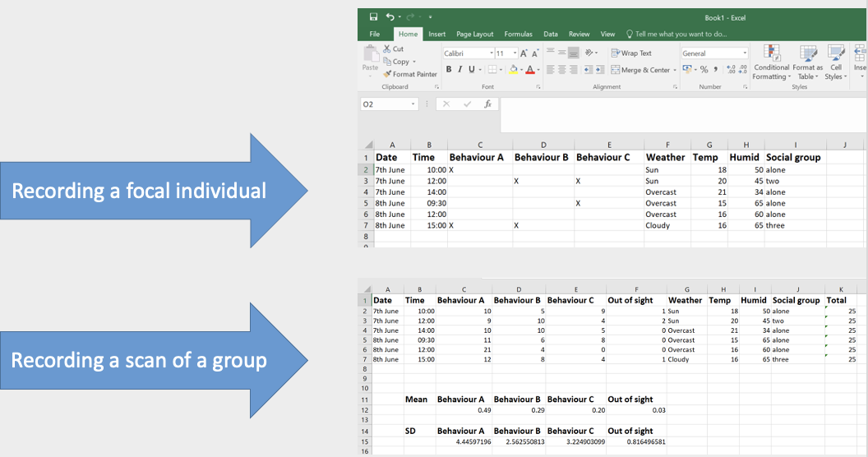Click the Name Box showing O2
The width and height of the screenshot is (868, 457).
coord(384,104)
